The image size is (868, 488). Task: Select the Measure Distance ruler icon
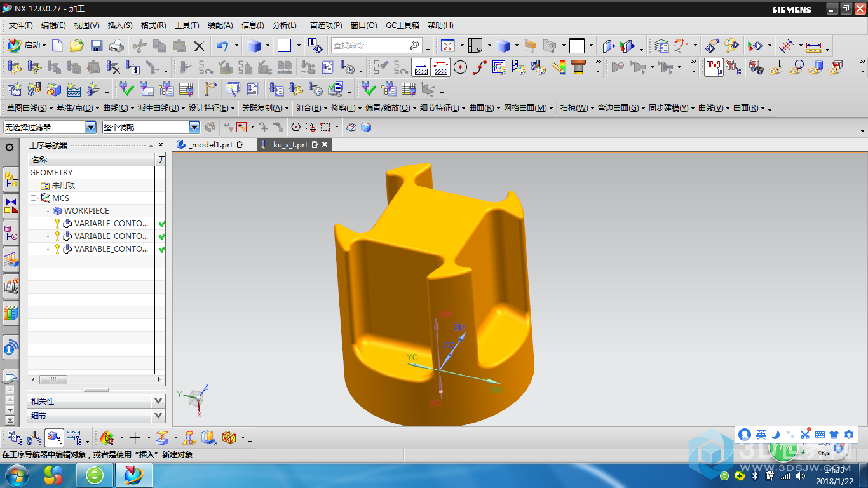click(x=814, y=46)
